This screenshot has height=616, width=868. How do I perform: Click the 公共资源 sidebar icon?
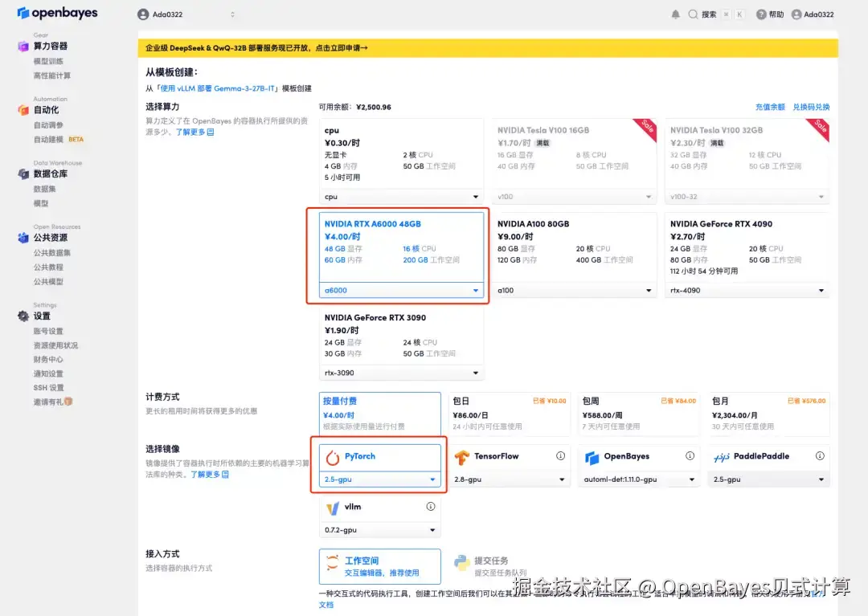coord(23,238)
